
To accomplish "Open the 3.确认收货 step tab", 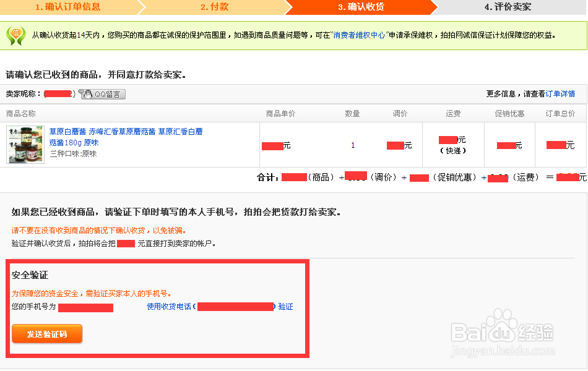I will coord(362,8).
